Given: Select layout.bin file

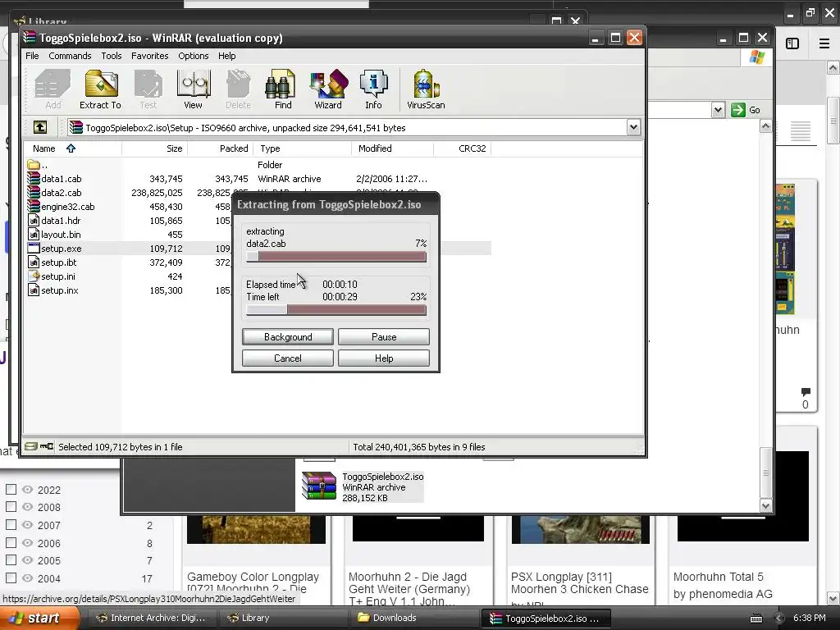Looking at the screenshot, I should 61,235.
